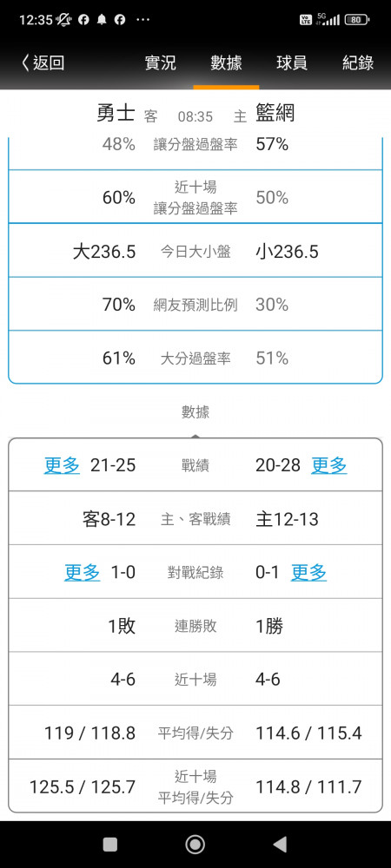This screenshot has width=391, height=868.
Task: Tap Android circle home button
Action: [x=195, y=845]
